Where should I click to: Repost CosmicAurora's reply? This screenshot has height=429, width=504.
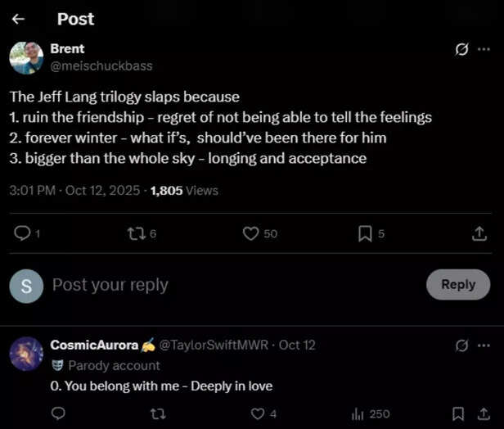pos(158,413)
